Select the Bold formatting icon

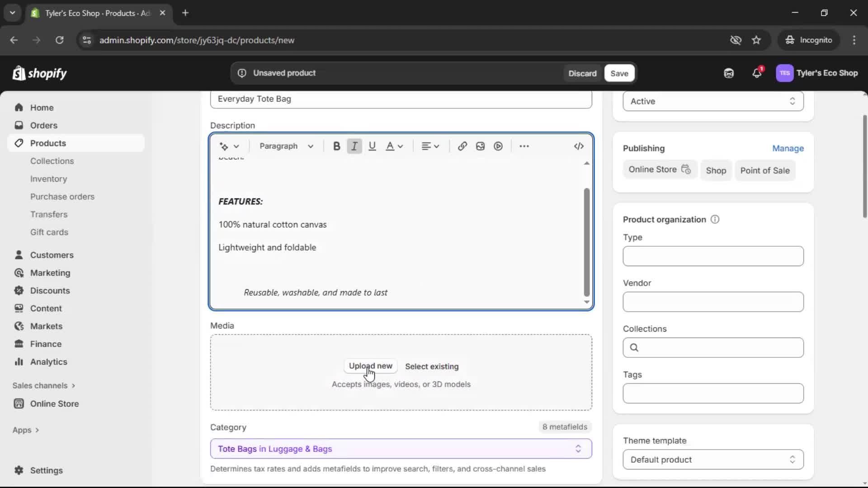(x=336, y=146)
